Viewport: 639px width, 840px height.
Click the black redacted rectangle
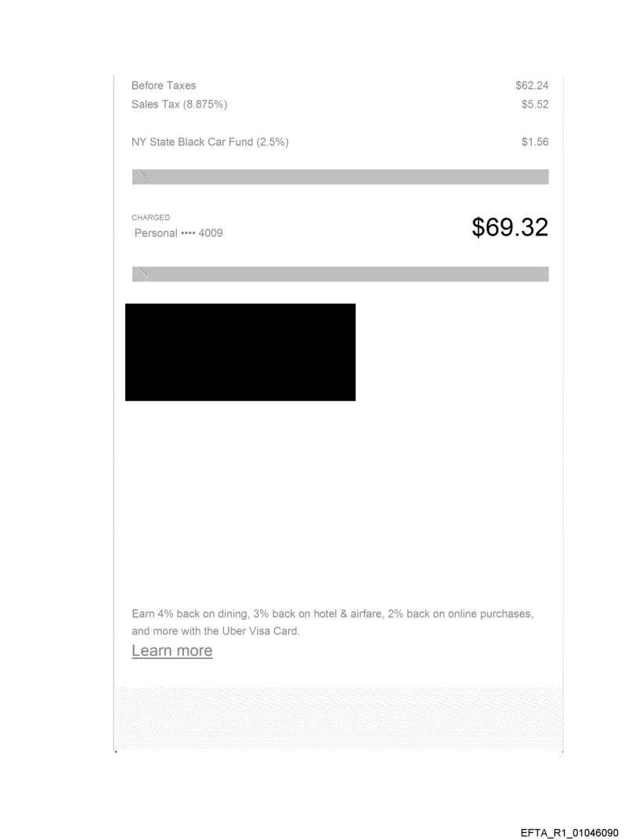[240, 352]
